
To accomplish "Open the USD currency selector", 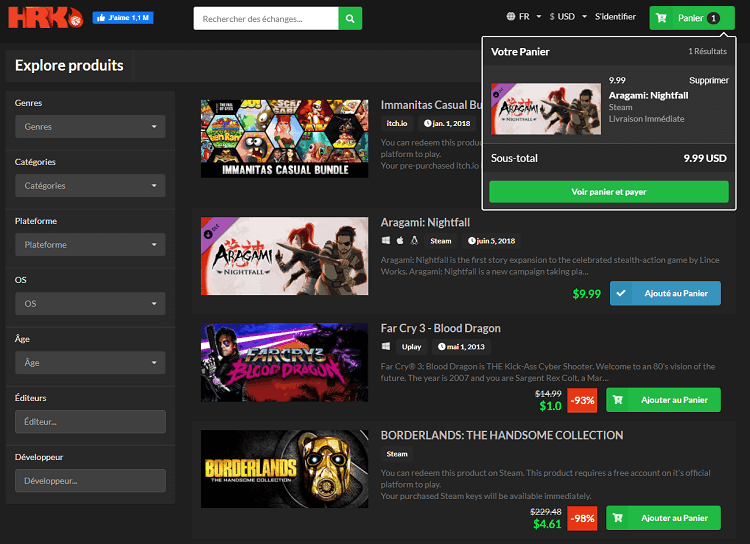I will tap(566, 17).
